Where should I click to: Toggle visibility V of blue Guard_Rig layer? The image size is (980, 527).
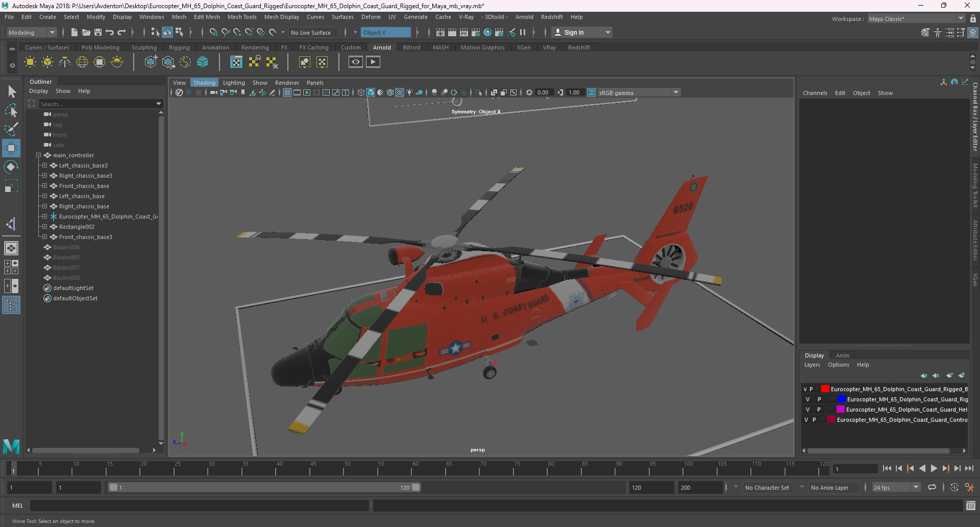click(x=807, y=399)
